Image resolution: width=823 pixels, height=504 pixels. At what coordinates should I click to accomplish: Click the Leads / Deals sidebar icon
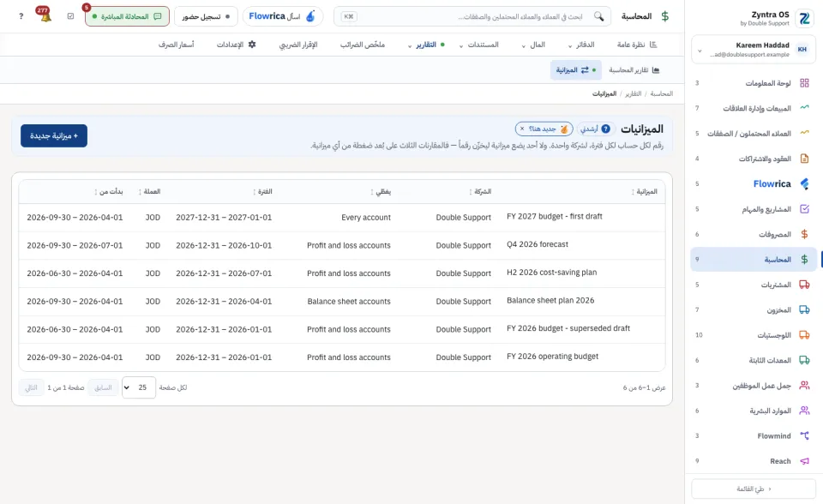click(804, 134)
